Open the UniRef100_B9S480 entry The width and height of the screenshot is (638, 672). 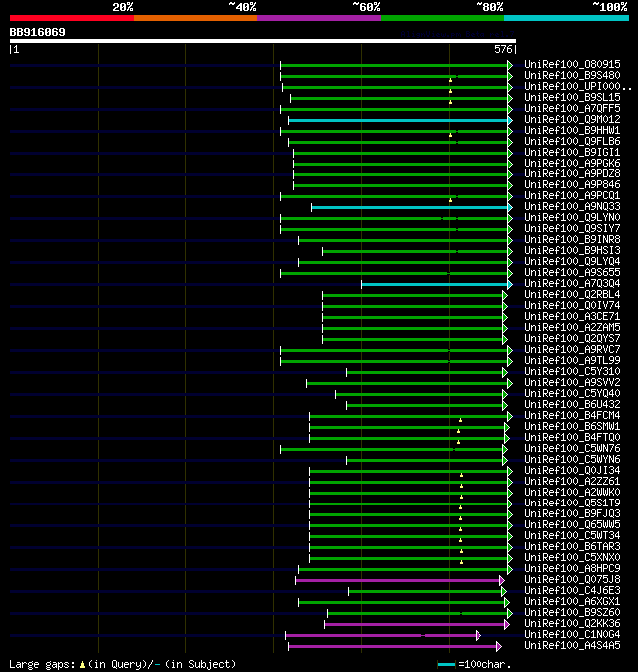(x=572, y=75)
